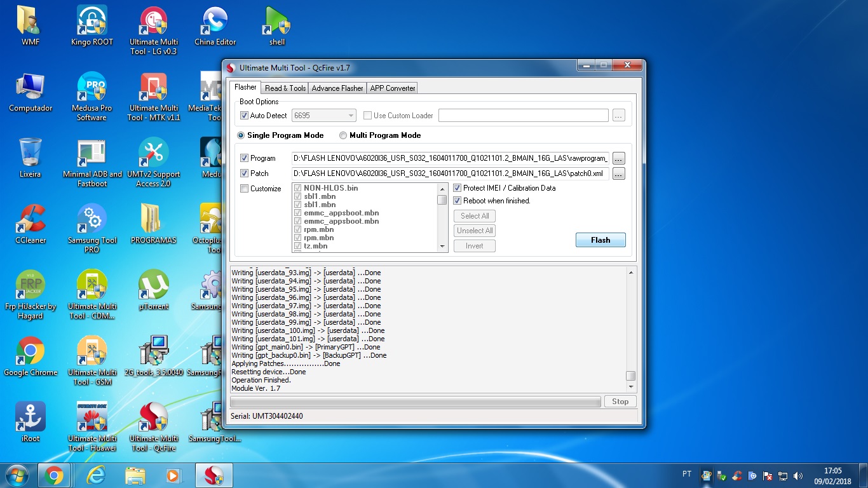Viewport: 868px width, 488px height.
Task: Toggle the Auto Detect checkbox
Action: 244,116
